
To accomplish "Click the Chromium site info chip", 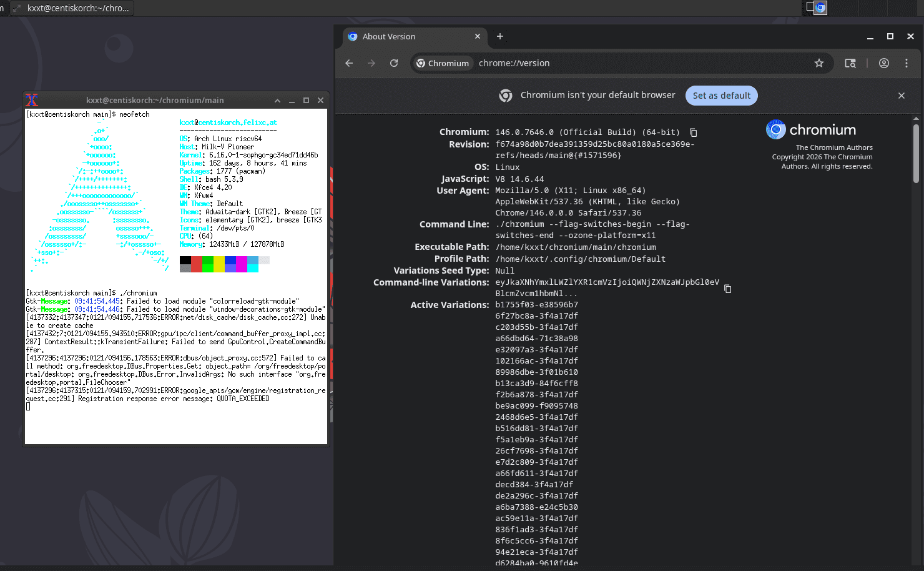I will pyautogui.click(x=443, y=63).
